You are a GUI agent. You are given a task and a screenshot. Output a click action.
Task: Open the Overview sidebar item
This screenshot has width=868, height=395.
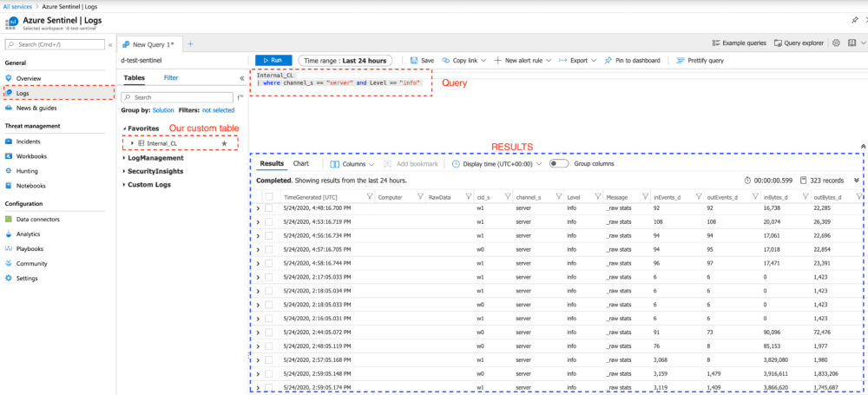pos(29,79)
